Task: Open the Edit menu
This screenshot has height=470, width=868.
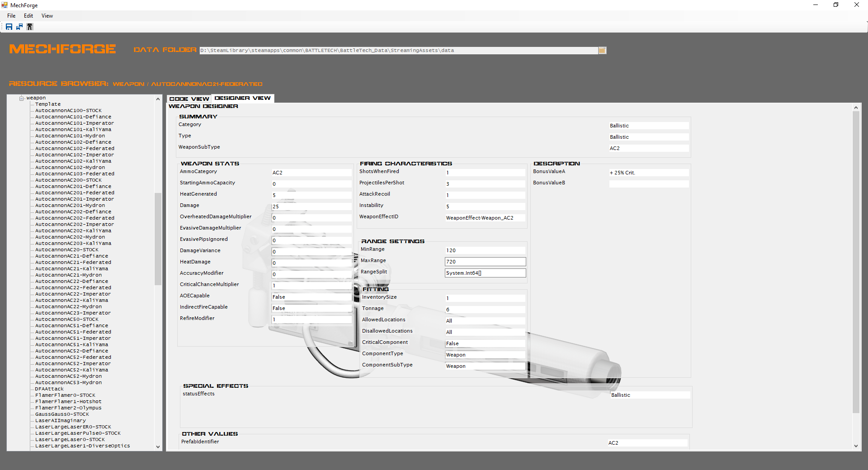Action: [28, 16]
